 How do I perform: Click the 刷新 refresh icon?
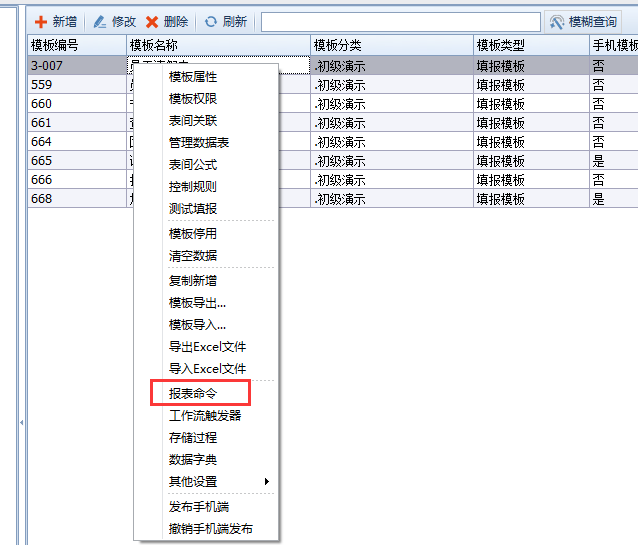211,22
